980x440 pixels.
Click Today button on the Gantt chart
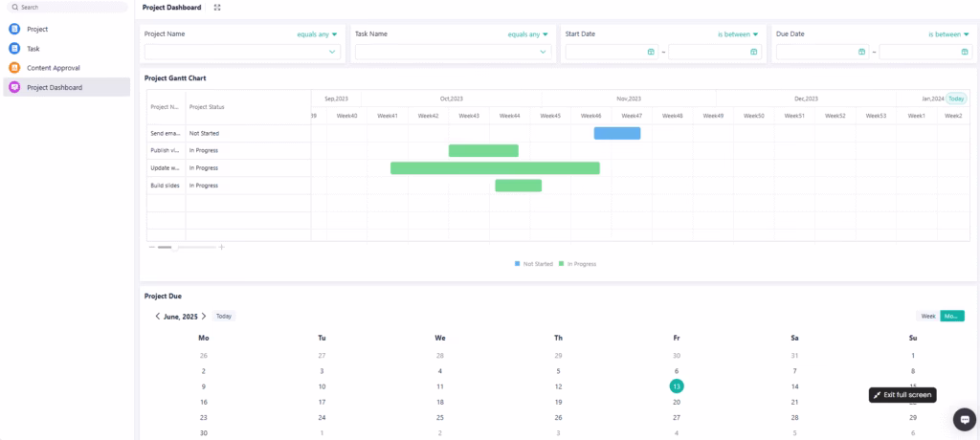956,99
